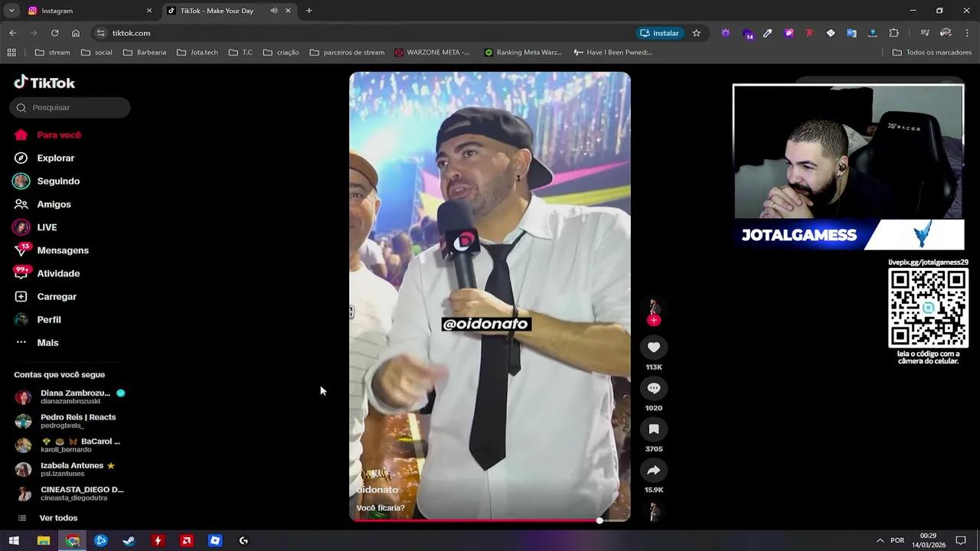This screenshot has width=980, height=551.
Task: Expand 'Ver todos' under followed accounts
Action: [58, 517]
